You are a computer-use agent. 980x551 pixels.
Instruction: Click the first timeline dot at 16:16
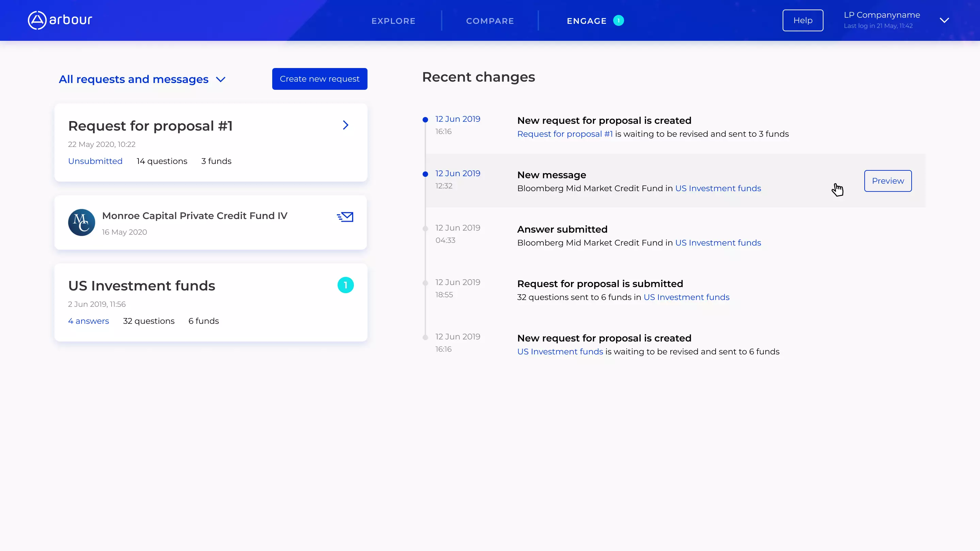coord(425,120)
